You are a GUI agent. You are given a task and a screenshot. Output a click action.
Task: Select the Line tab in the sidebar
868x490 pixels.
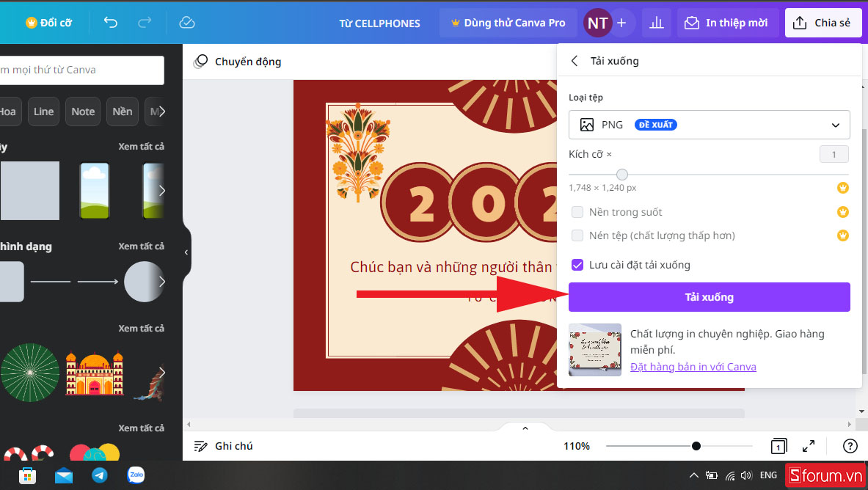[x=43, y=111]
